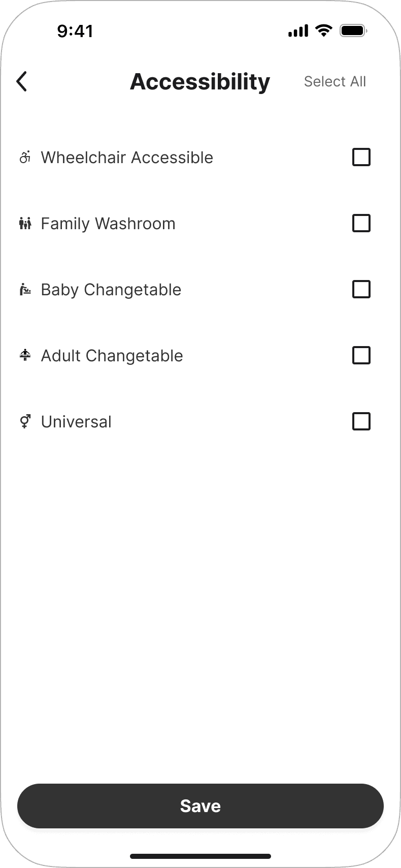Viewport: 401px width, 868px height.
Task: Check the Wheelchair Accessible checkbox
Action: [x=361, y=157]
